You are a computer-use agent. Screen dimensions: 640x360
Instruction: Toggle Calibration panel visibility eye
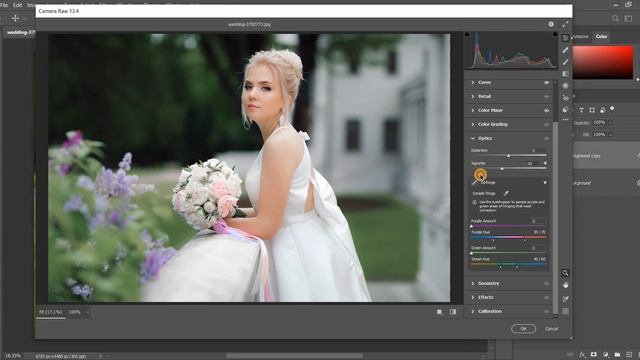[546, 311]
